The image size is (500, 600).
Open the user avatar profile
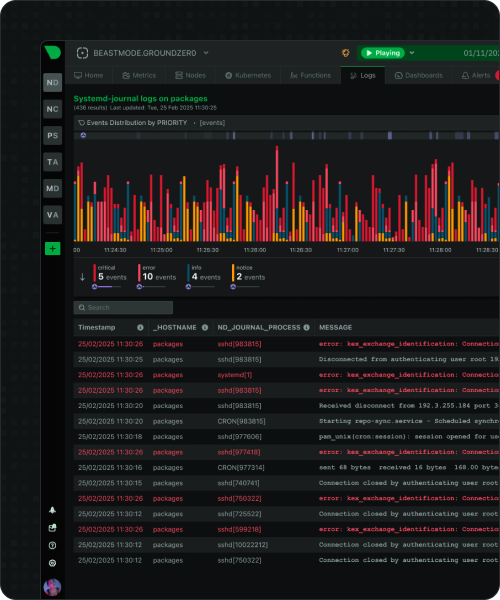point(52,587)
